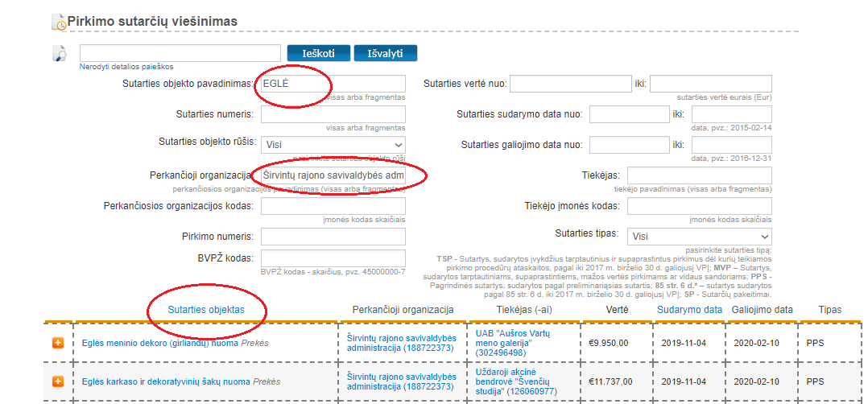Image resolution: width=868 pixels, height=404 pixels.
Task: Click the Tiekėjas input field
Action: tap(699, 175)
